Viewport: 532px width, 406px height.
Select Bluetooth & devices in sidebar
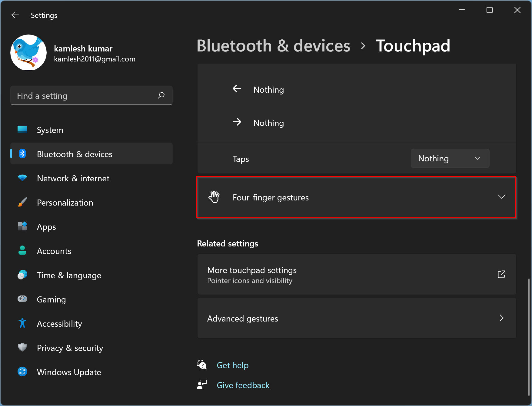coord(91,154)
